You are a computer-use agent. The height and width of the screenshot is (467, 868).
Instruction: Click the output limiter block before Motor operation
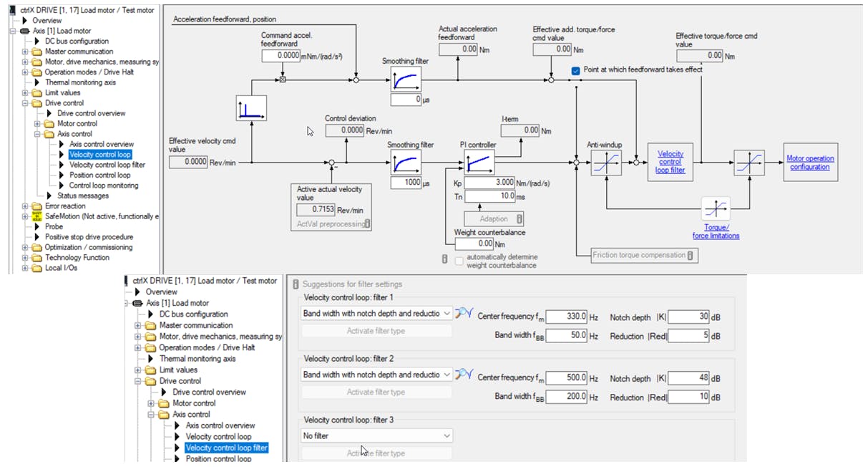pyautogui.click(x=749, y=163)
